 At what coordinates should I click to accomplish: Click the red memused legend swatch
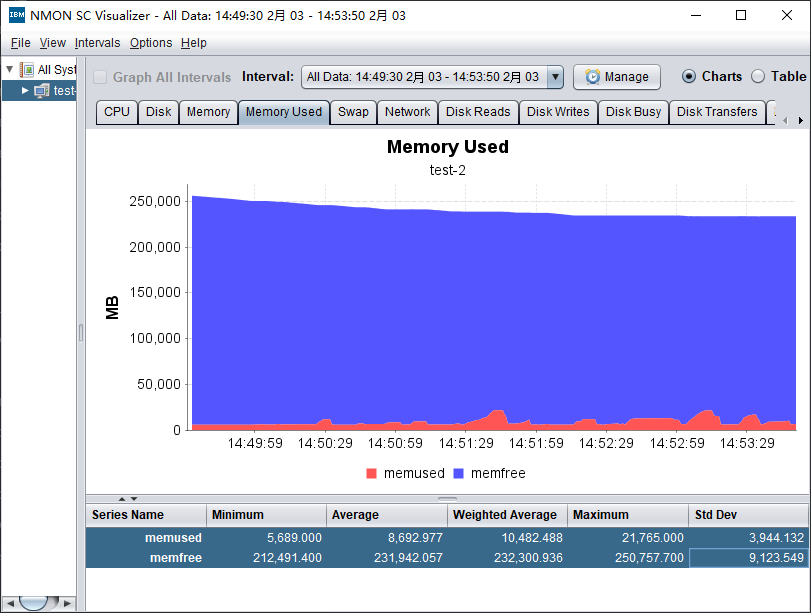(371, 473)
